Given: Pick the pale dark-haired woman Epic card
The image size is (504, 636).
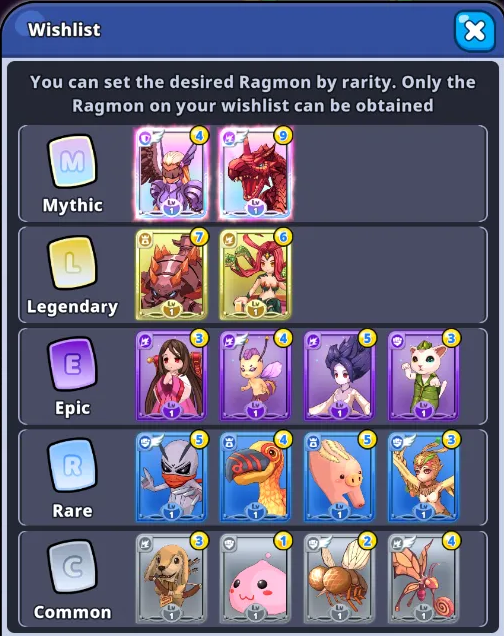Looking at the screenshot, I should (339, 376).
